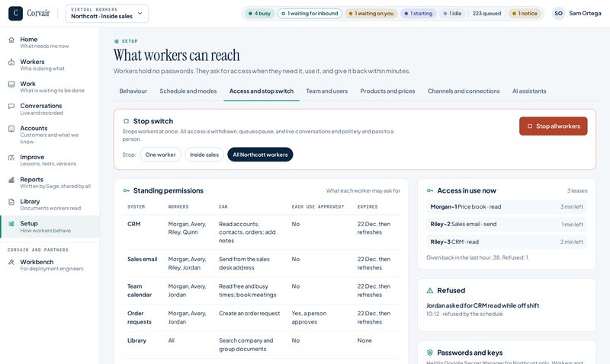
Task: Click the Corvair logo icon
Action: (15, 13)
